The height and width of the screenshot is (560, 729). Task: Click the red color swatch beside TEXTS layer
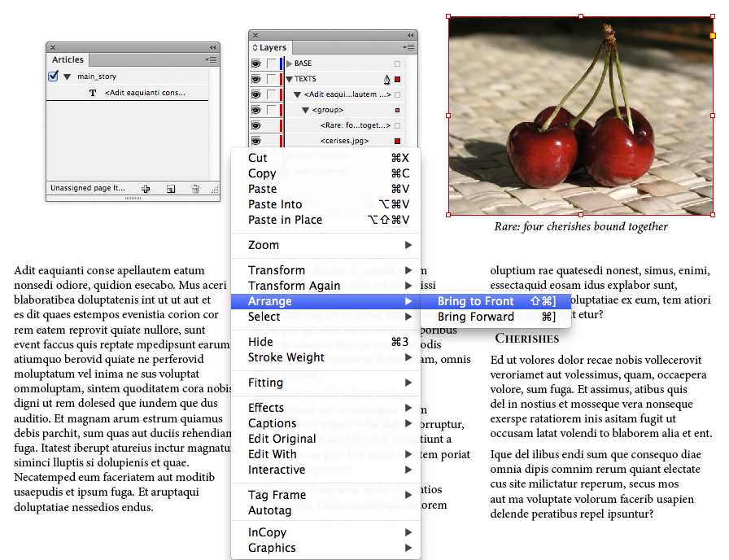click(398, 79)
